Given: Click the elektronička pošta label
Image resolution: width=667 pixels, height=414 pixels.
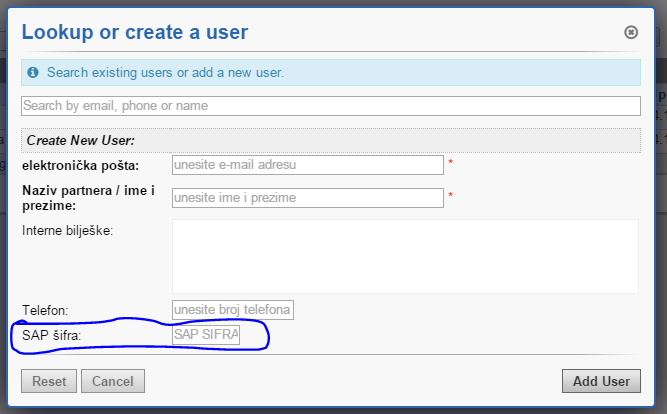Looking at the screenshot, I should (80, 166).
